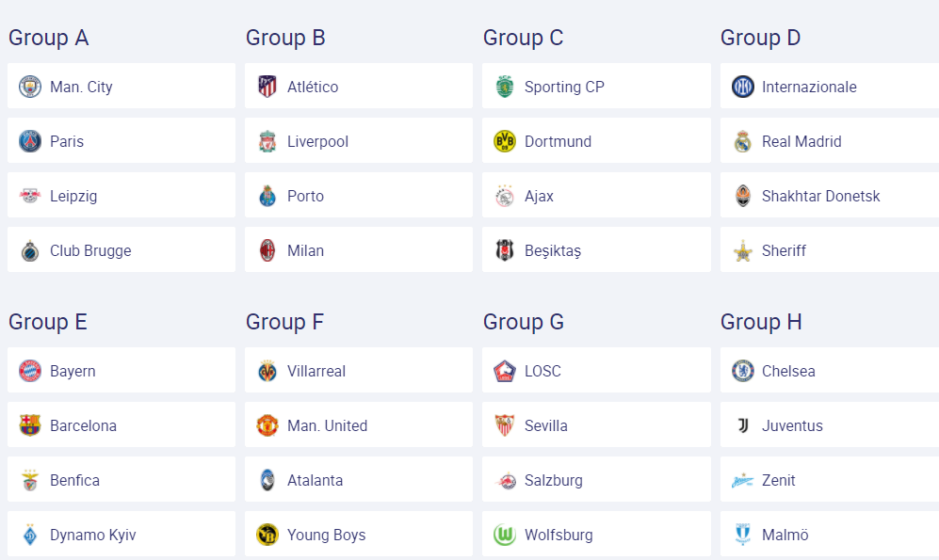
Task: Click the Juventus logo
Action: 742,425
